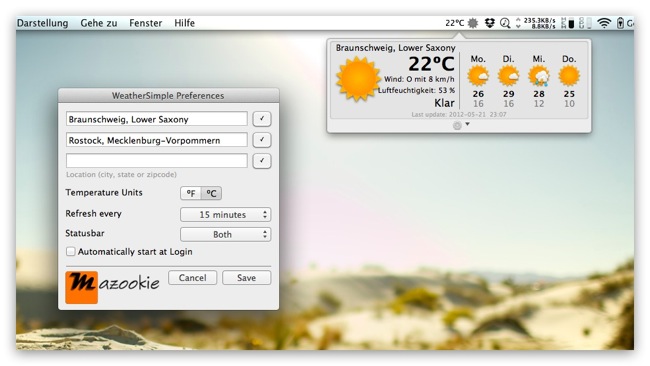Click the Braunschweig, Lower Saxony location field
This screenshot has height=366, width=650.
(157, 119)
